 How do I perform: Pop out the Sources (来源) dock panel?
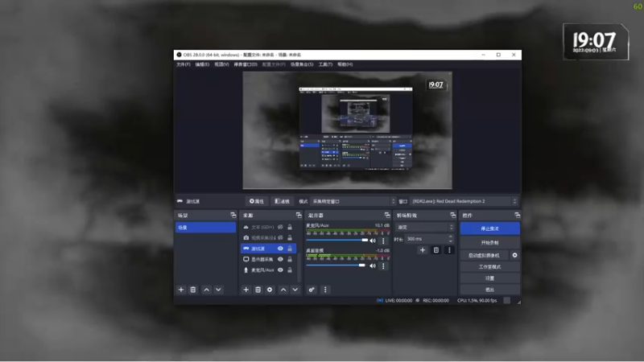pyautogui.click(x=299, y=215)
